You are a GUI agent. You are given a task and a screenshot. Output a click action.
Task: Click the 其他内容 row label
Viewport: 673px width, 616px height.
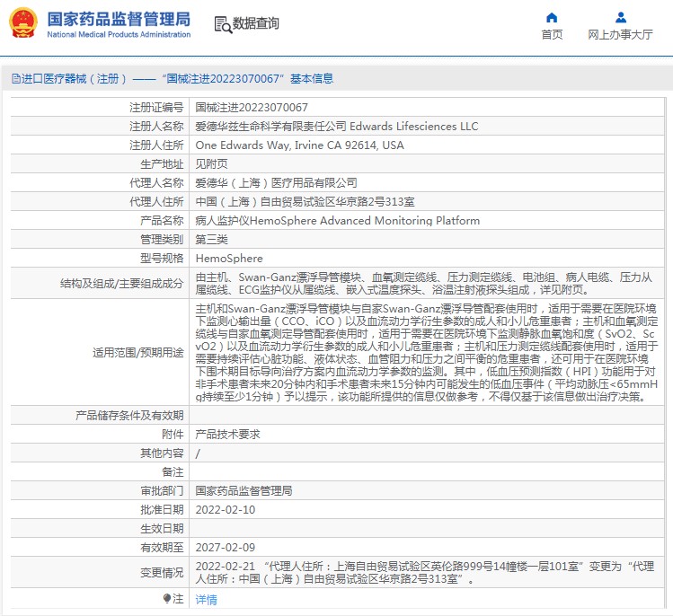click(x=162, y=453)
